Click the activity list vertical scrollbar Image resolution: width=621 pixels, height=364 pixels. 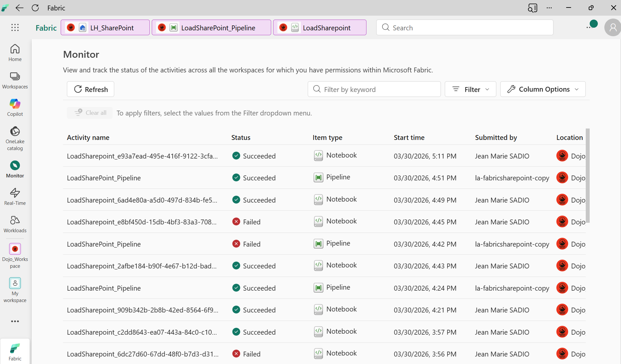point(587,176)
